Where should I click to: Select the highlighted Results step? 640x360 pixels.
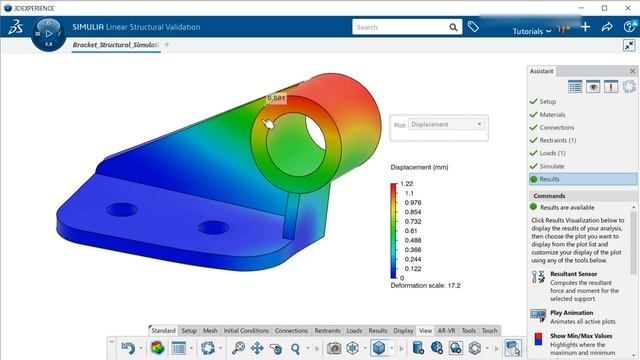pos(582,179)
